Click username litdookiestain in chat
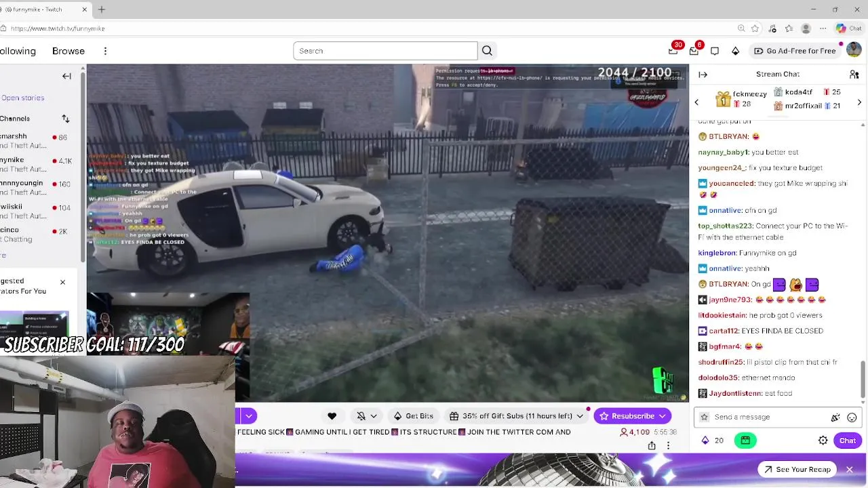 point(722,315)
